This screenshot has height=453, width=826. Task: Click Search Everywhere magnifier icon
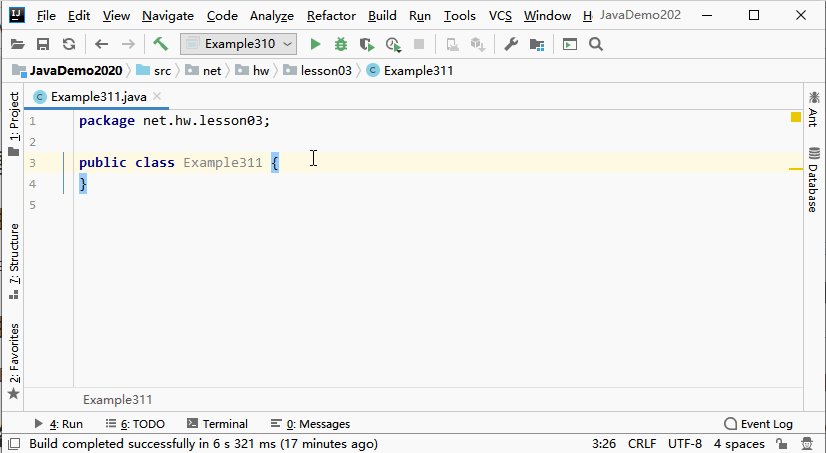pyautogui.click(x=596, y=44)
